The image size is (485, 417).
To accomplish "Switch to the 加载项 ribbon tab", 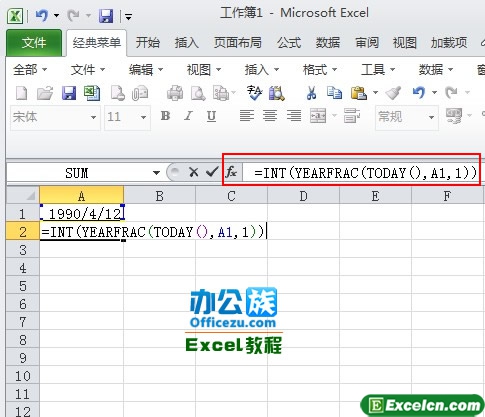I will click(449, 43).
